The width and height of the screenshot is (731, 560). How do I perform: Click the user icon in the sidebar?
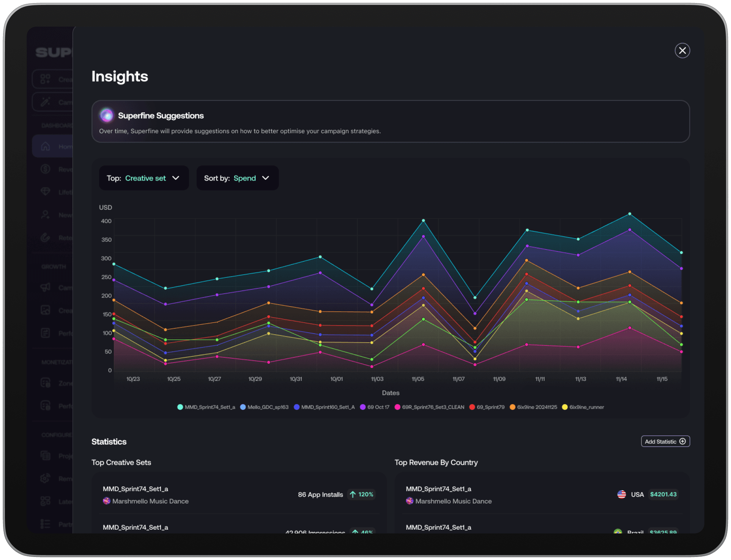[x=46, y=215]
